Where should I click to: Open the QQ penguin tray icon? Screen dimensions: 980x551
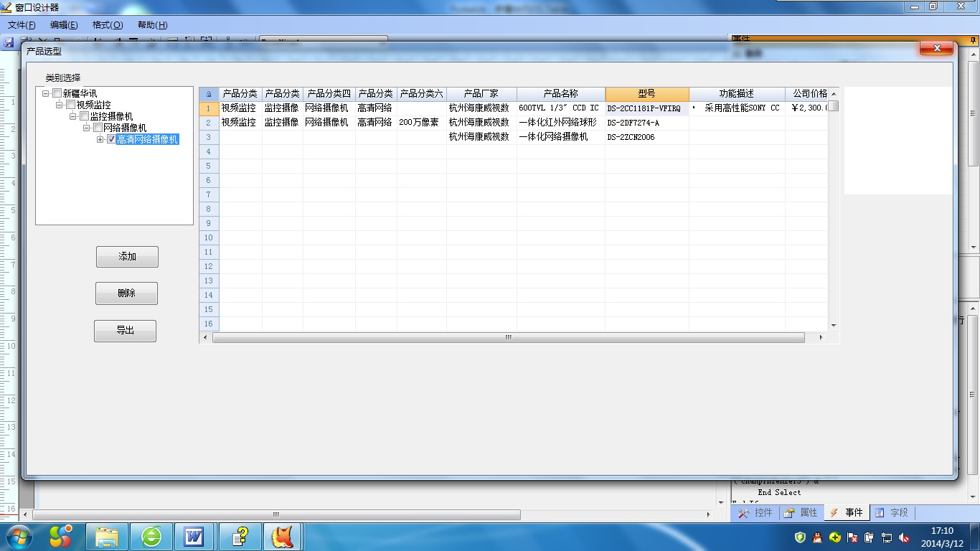point(818,537)
